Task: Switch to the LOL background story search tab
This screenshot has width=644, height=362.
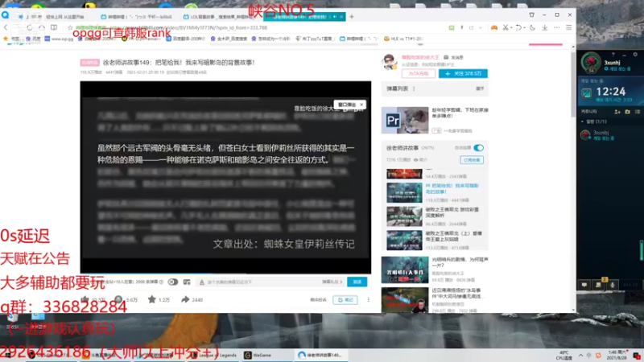Action: pyautogui.click(x=219, y=17)
